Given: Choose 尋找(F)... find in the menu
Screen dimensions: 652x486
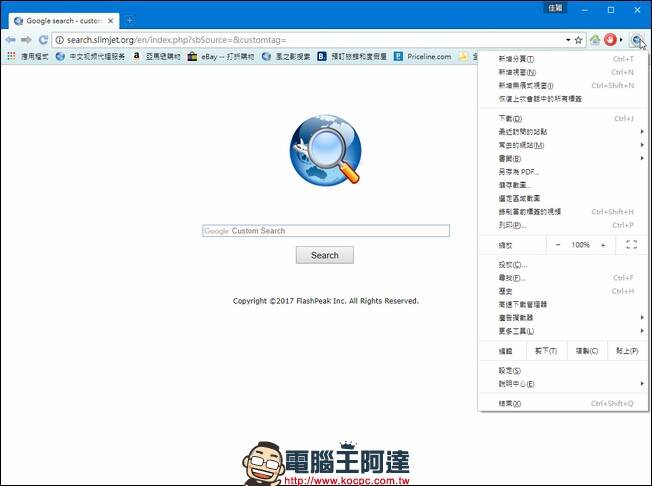Looking at the screenshot, I should point(563,278).
